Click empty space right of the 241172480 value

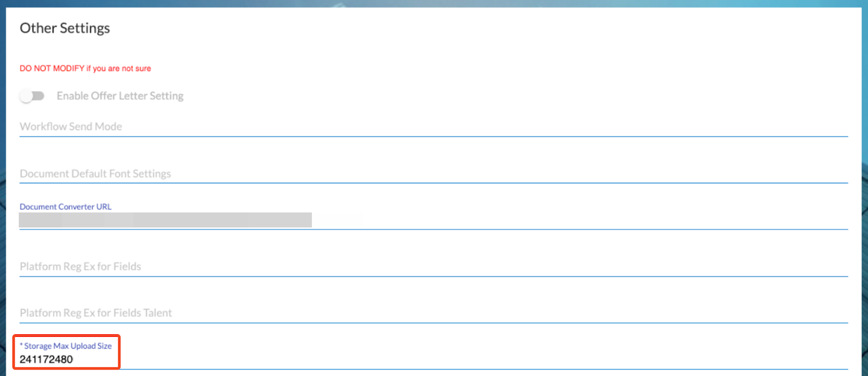tap(434, 359)
